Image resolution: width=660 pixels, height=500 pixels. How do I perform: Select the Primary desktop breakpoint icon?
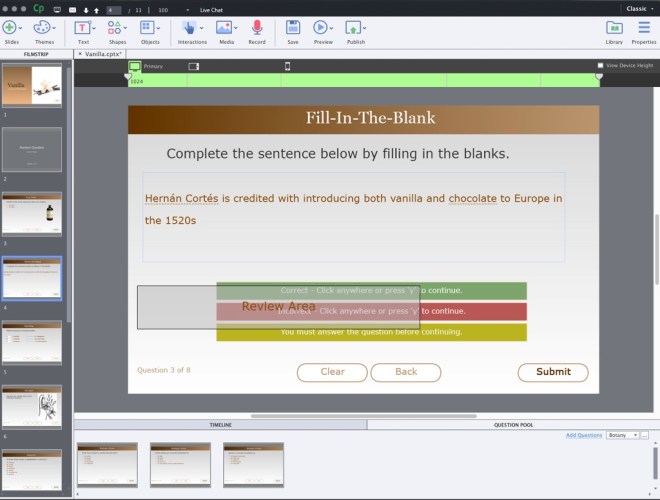click(x=135, y=66)
